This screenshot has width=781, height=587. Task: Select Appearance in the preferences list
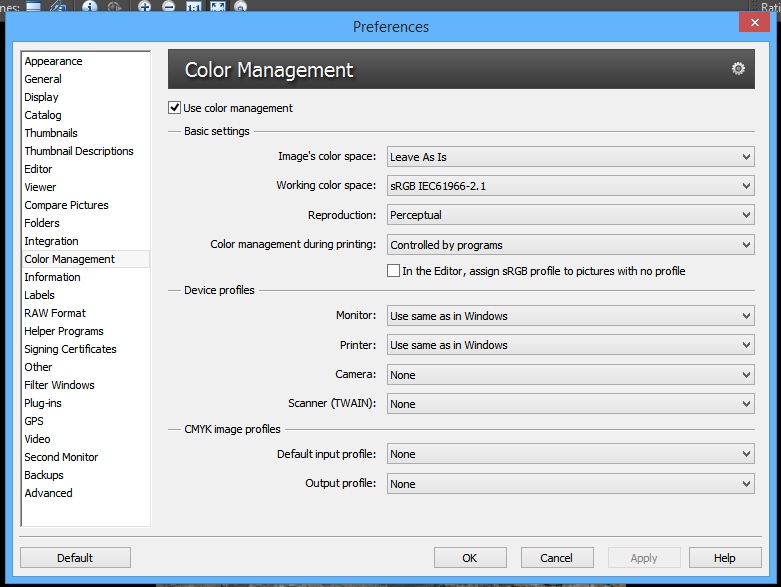[x=53, y=61]
